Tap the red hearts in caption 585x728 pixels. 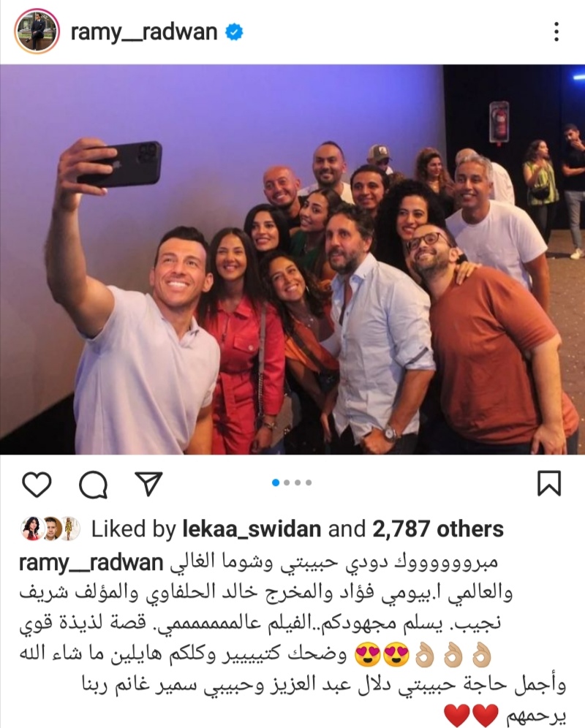click(471, 715)
